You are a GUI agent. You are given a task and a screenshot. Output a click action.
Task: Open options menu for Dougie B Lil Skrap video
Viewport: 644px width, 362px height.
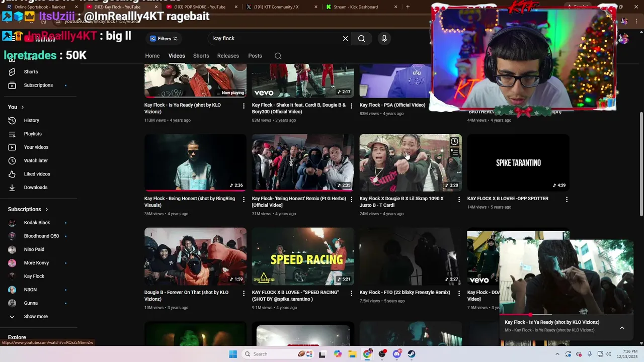[x=459, y=199]
